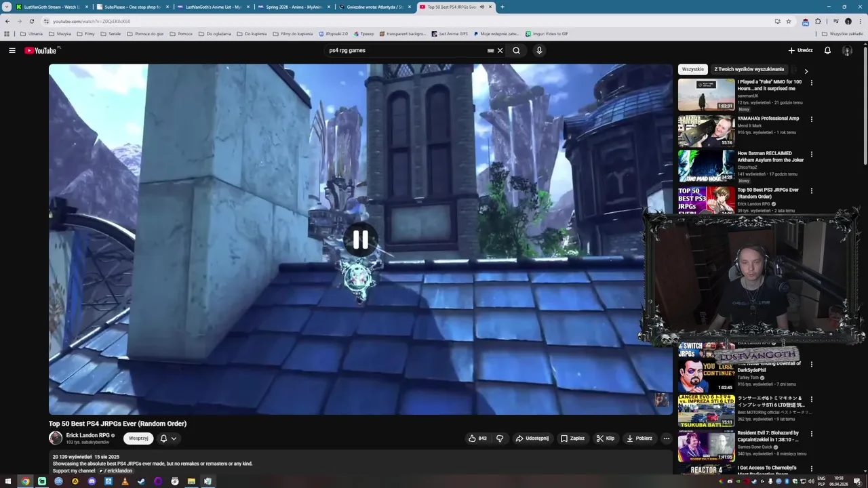
Task: Open the YouTube hamburger guide menu
Action: click(12, 50)
